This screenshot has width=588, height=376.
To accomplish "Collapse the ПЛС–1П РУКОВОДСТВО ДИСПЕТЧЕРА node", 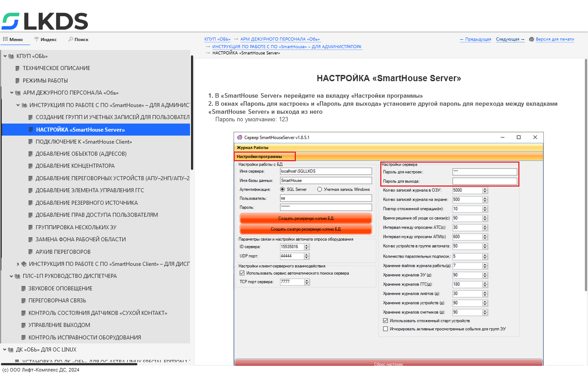I will click(x=12, y=276).
